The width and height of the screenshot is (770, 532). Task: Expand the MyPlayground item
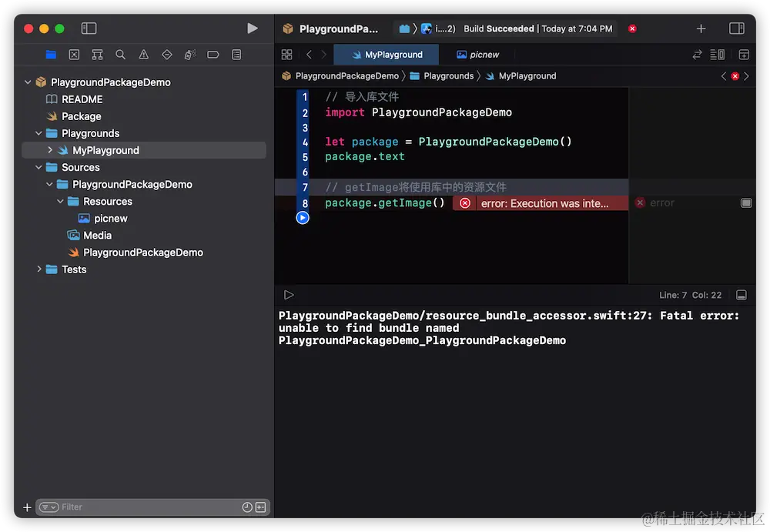tap(50, 150)
